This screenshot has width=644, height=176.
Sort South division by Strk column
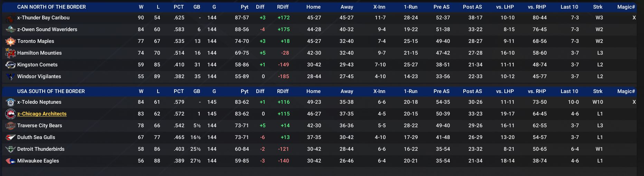tap(597, 91)
